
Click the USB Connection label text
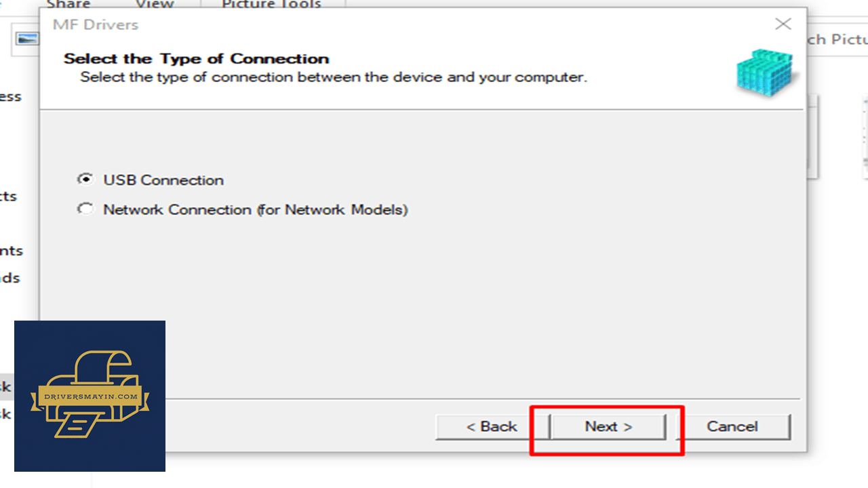point(163,180)
